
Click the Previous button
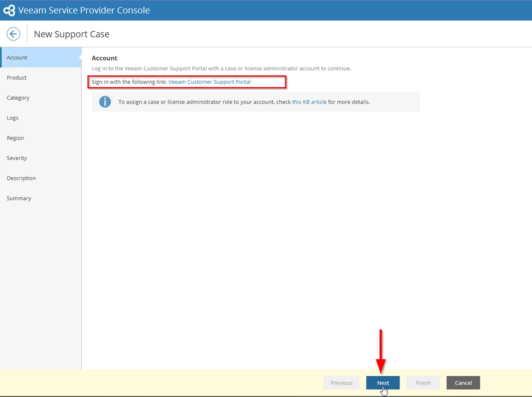click(x=342, y=383)
